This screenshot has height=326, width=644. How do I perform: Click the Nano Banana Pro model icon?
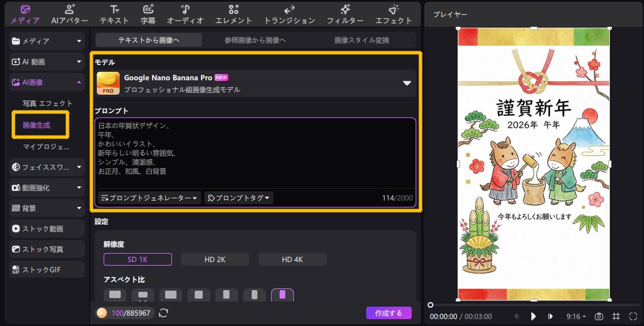[108, 83]
